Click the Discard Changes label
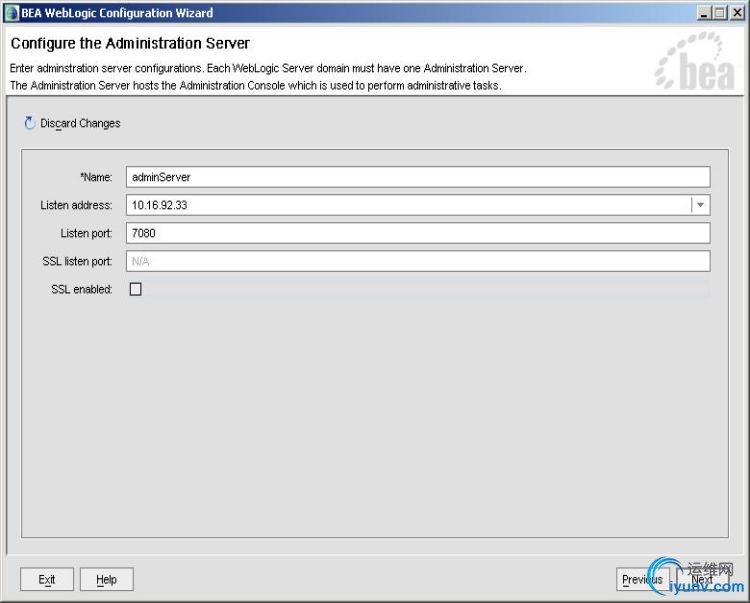The image size is (750, 603). [80, 123]
